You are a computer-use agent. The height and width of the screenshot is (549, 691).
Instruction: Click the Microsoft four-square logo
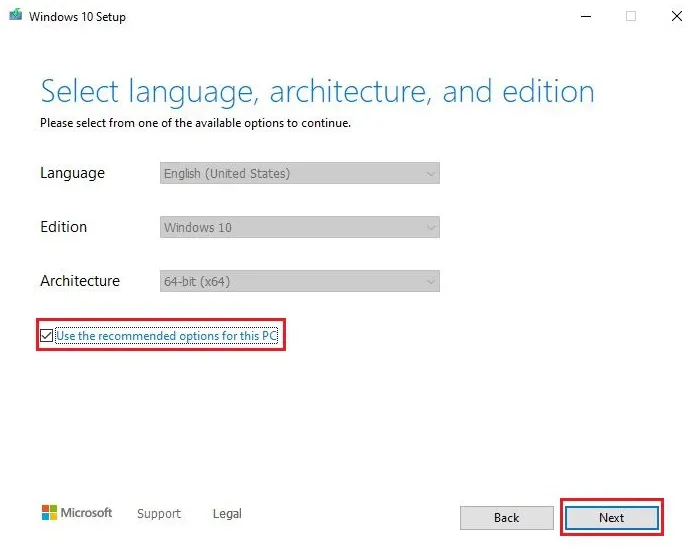tap(49, 513)
